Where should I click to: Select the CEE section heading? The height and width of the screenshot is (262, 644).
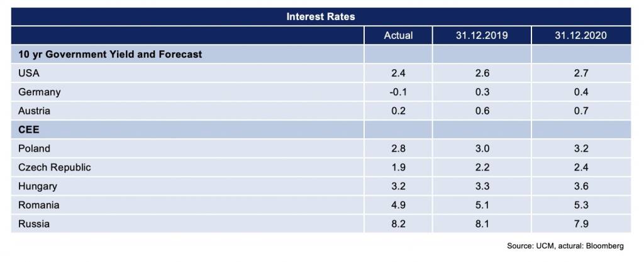coord(28,130)
